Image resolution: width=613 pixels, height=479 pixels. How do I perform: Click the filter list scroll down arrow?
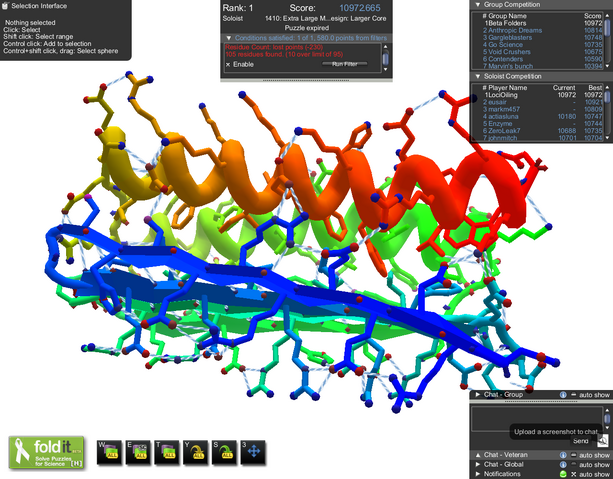point(386,70)
